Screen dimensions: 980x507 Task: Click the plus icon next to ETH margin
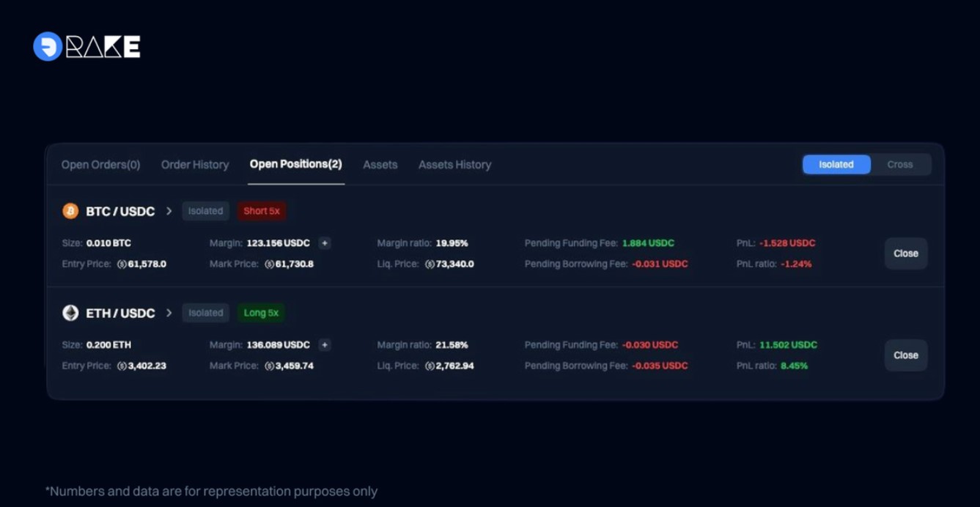(x=324, y=344)
